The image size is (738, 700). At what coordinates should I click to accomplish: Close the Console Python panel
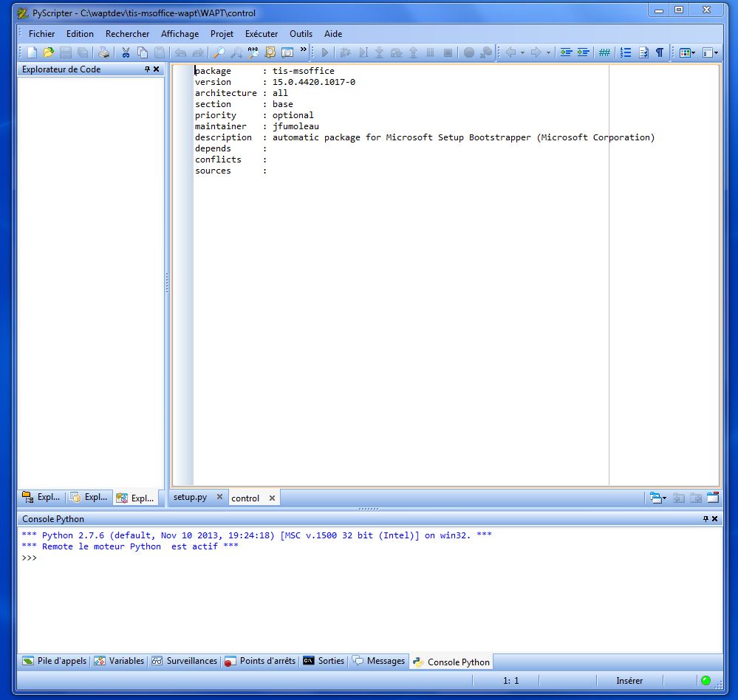pyautogui.click(x=714, y=518)
